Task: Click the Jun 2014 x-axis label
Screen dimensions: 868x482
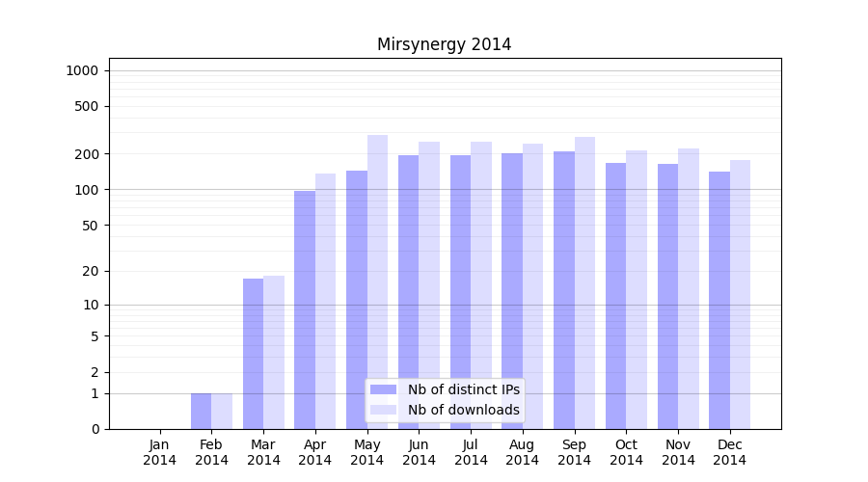Action: tap(419, 452)
